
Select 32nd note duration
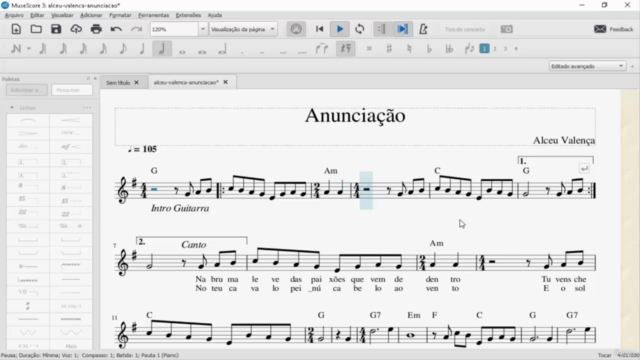coord(62,49)
